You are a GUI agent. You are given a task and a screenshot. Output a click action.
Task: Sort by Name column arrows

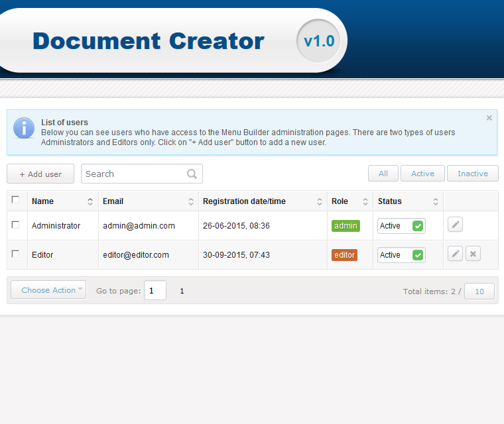(x=90, y=201)
